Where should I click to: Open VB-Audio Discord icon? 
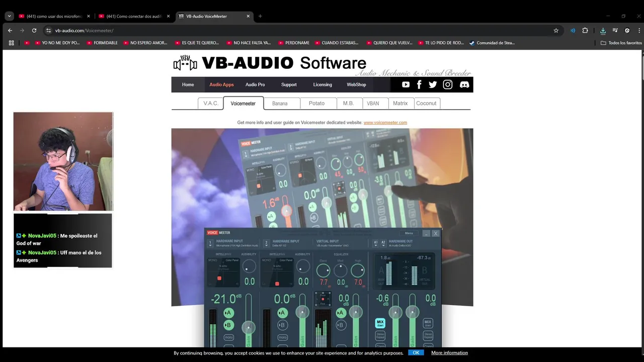[x=464, y=84]
